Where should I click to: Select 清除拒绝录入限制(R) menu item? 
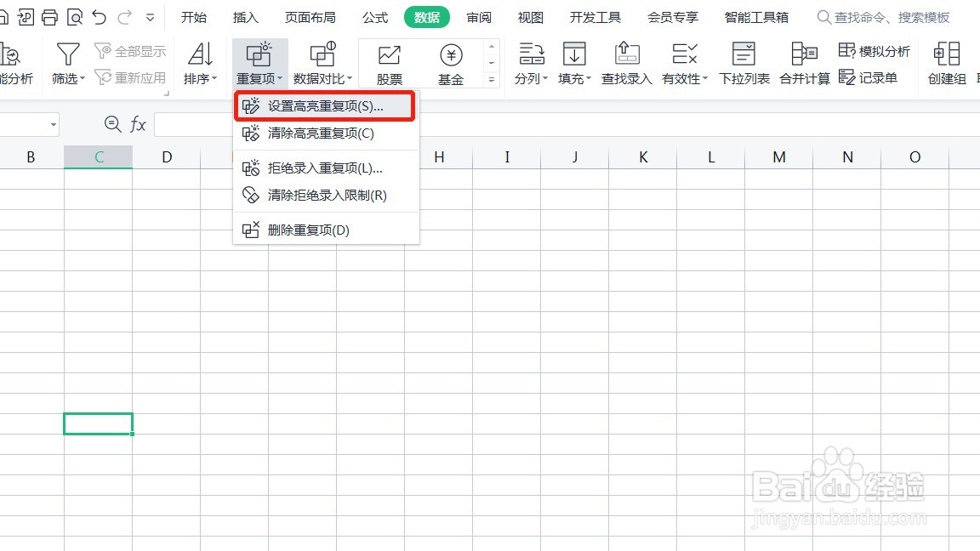pos(325,196)
